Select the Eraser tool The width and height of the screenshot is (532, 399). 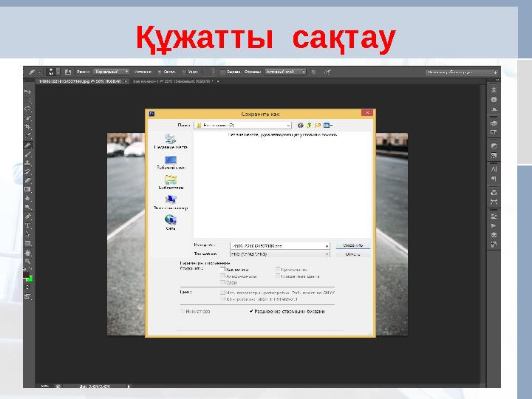click(28, 180)
